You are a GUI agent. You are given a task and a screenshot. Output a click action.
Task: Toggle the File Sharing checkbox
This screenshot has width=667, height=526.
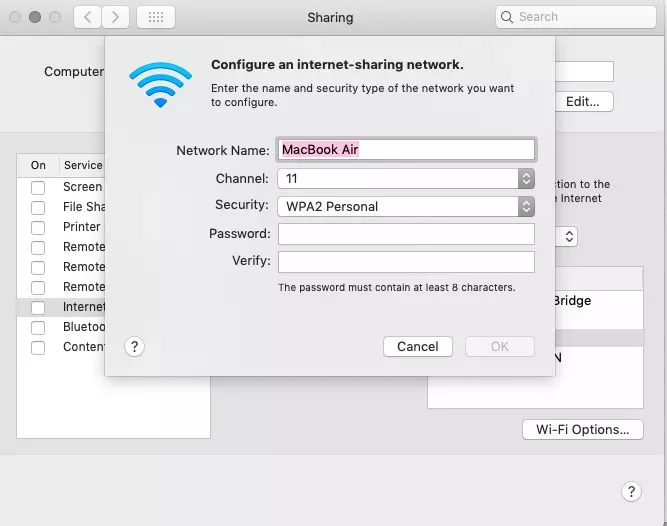(x=38, y=208)
